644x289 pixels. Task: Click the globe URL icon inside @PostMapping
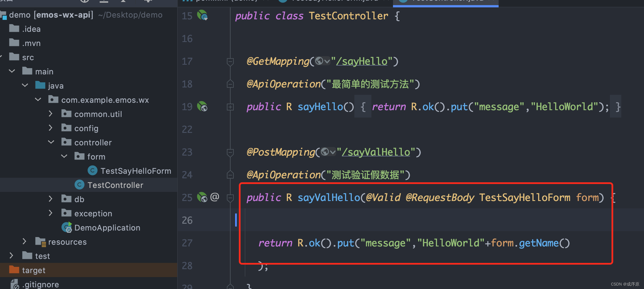(325, 152)
